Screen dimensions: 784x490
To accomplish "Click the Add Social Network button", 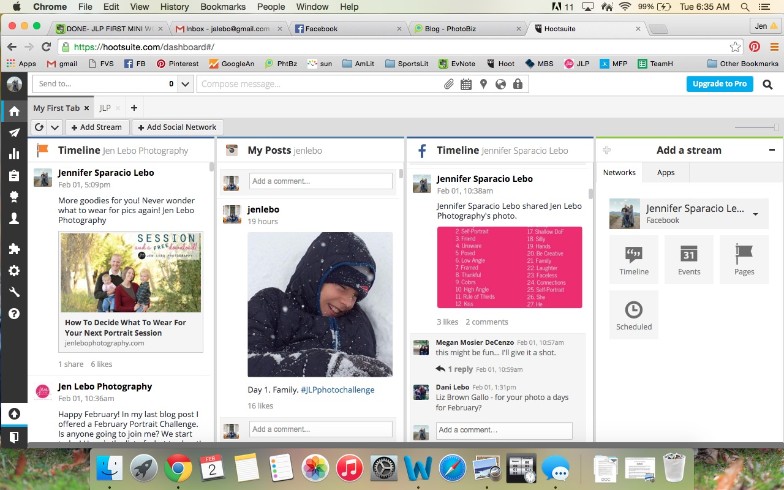I will [x=177, y=127].
